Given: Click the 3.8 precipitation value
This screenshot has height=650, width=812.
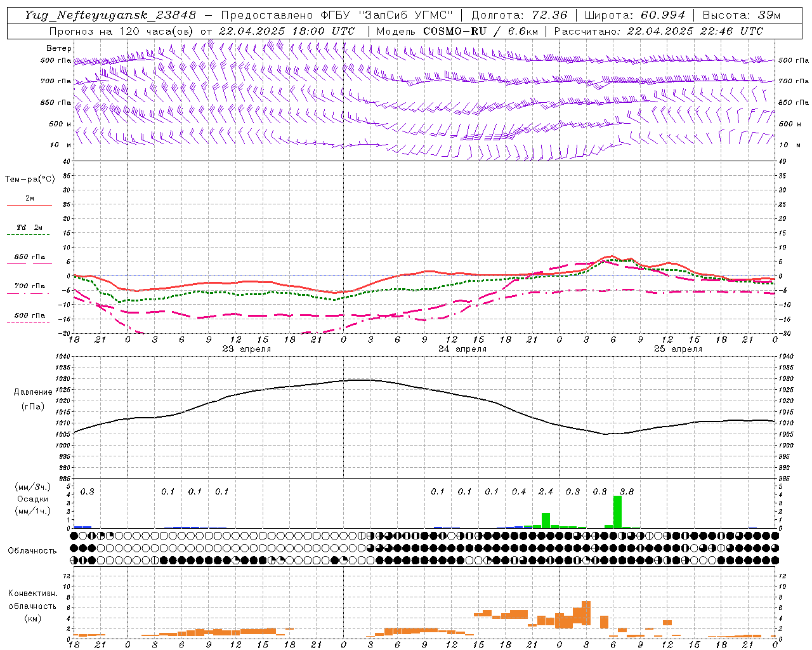Looking at the screenshot, I should (627, 491).
